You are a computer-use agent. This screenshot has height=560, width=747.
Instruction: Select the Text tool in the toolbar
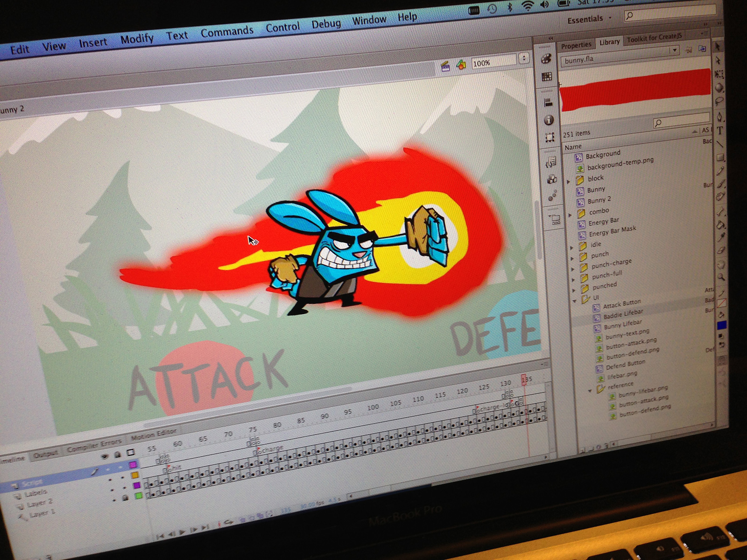[719, 131]
